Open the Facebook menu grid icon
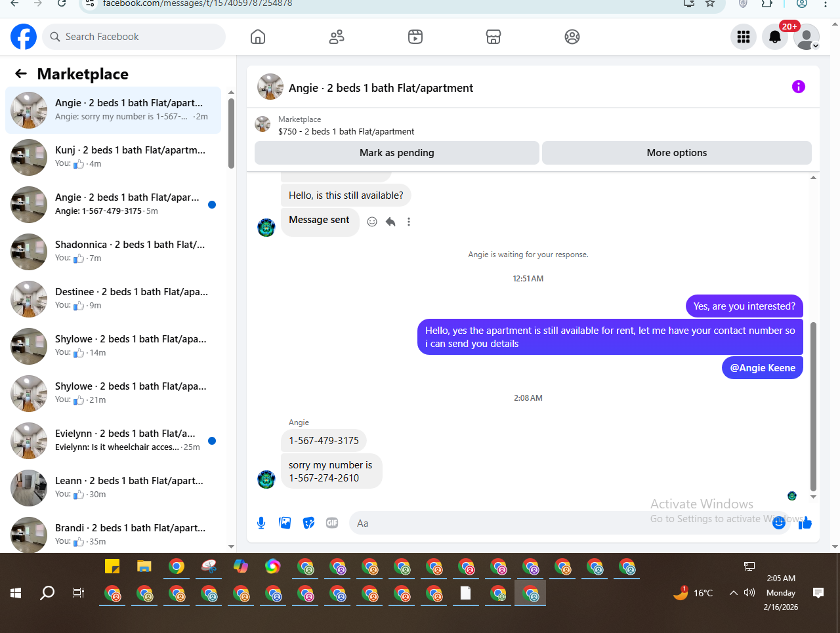Screen dimensions: 840x633 (x=744, y=37)
